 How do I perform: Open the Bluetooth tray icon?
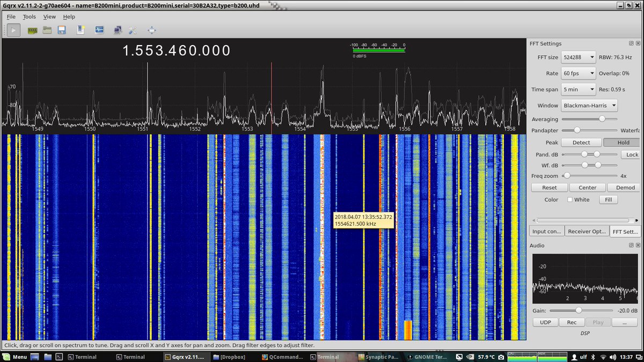pos(592,357)
